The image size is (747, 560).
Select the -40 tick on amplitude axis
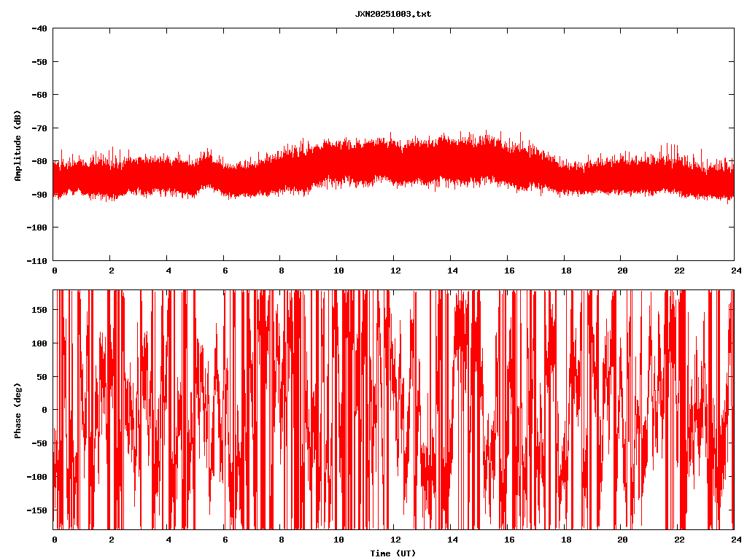click(x=39, y=28)
